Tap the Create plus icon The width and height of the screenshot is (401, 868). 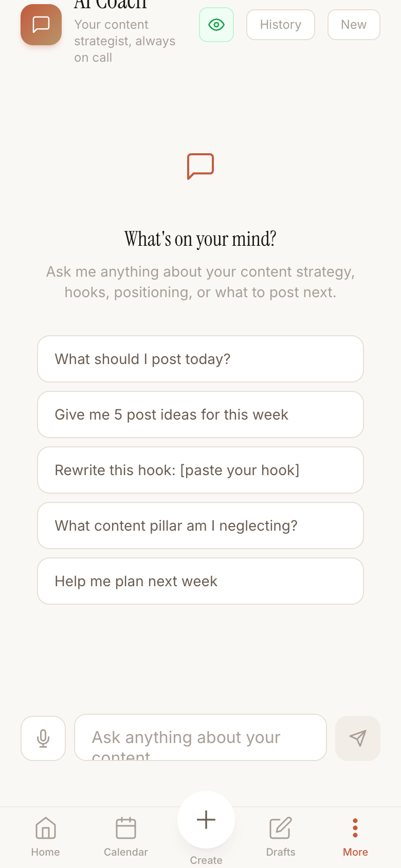click(206, 820)
